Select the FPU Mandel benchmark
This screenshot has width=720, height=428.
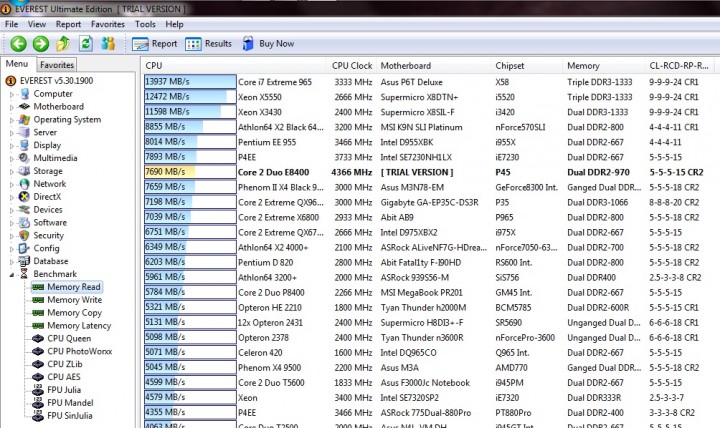(70, 403)
